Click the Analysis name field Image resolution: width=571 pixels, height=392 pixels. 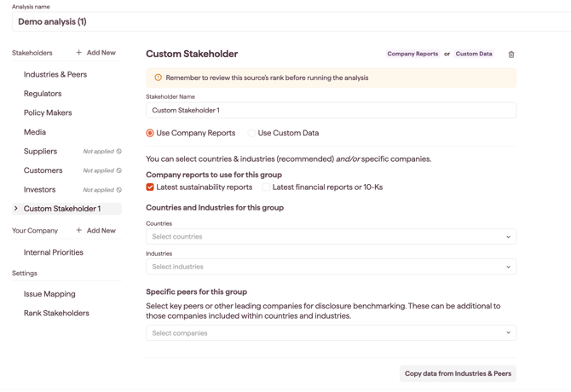click(x=291, y=22)
